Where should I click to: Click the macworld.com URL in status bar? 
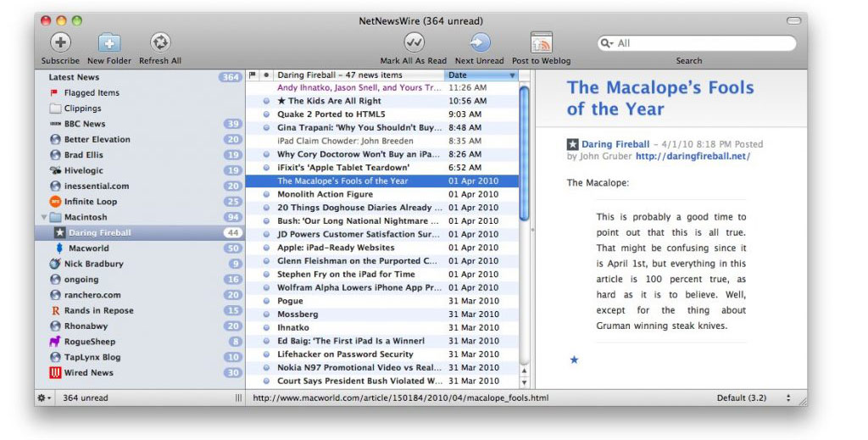[401, 398]
